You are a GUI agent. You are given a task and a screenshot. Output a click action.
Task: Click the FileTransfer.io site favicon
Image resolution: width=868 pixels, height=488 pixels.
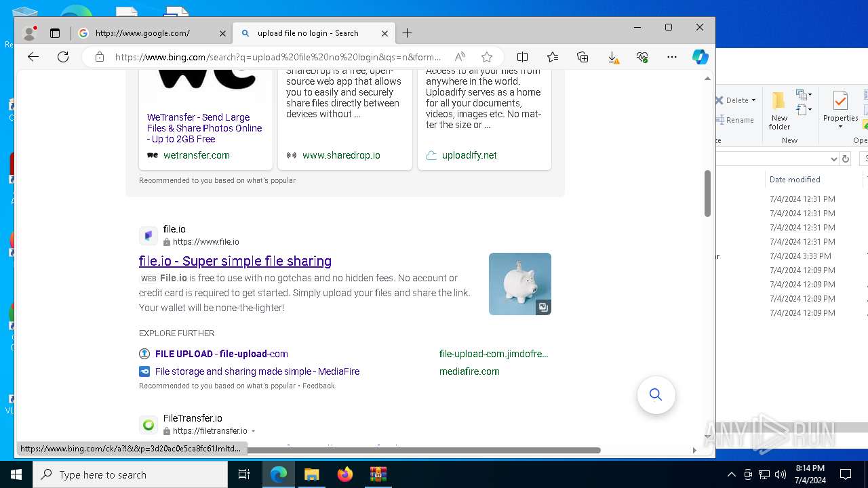coord(149,425)
